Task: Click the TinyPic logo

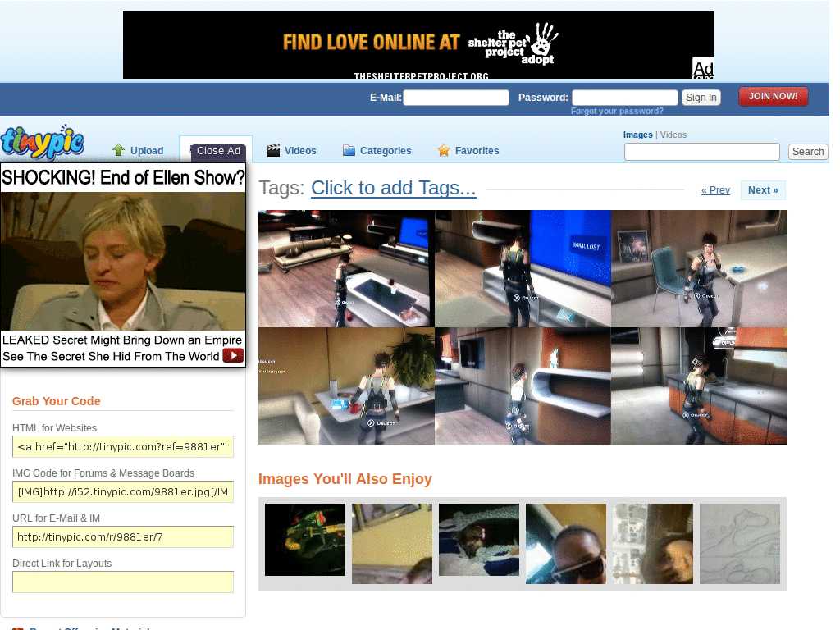Action: (43, 142)
